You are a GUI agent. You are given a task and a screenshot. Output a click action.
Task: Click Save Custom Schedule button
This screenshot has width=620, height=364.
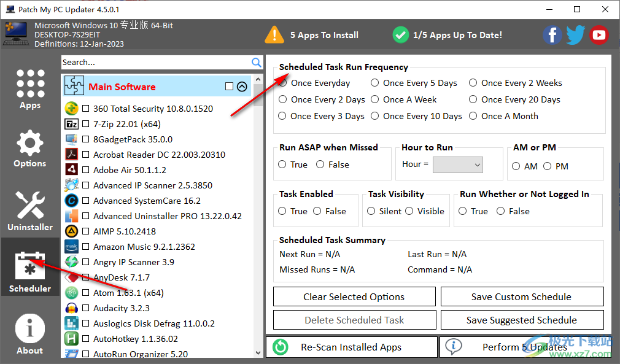[x=521, y=297]
